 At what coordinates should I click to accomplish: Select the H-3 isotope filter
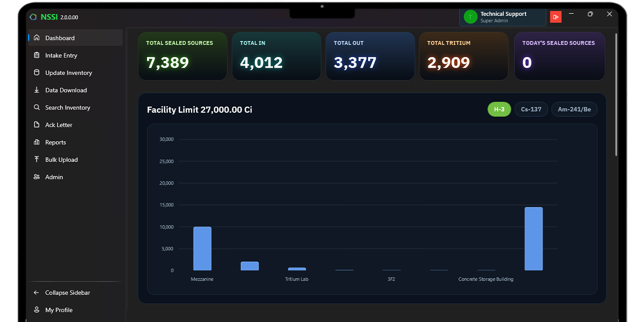point(499,109)
